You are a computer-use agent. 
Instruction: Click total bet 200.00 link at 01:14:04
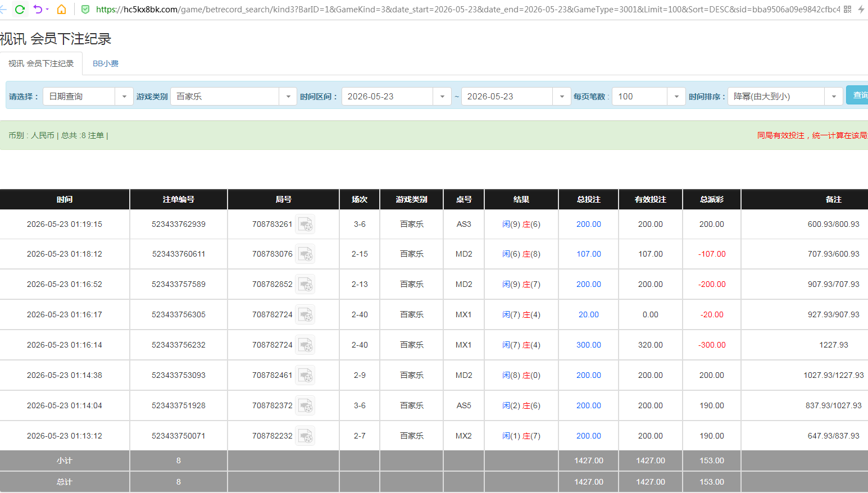(x=588, y=406)
